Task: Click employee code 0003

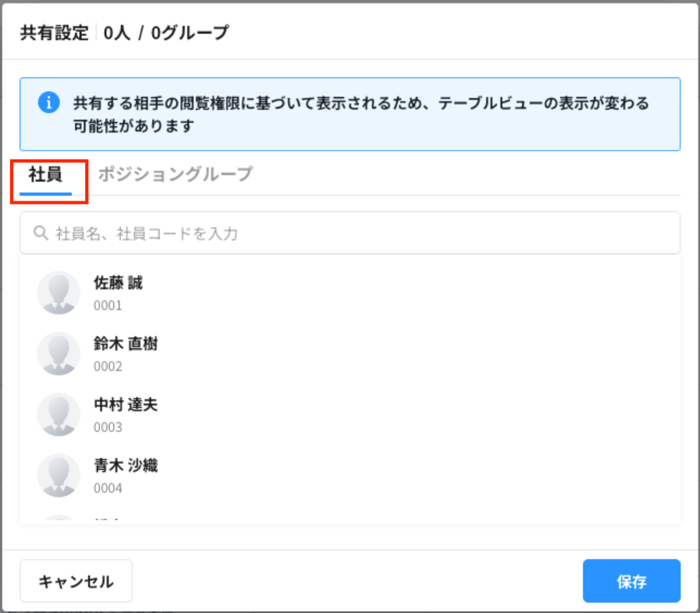Action: click(x=107, y=427)
